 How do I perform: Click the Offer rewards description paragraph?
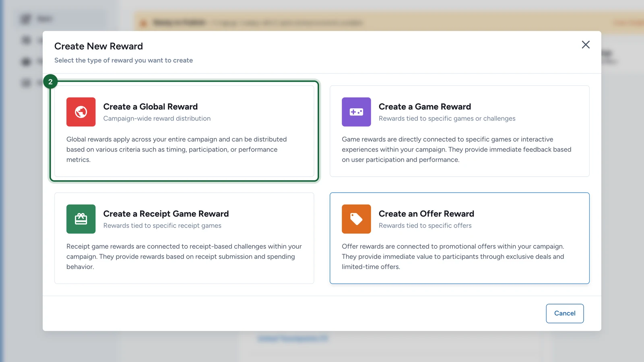click(453, 256)
